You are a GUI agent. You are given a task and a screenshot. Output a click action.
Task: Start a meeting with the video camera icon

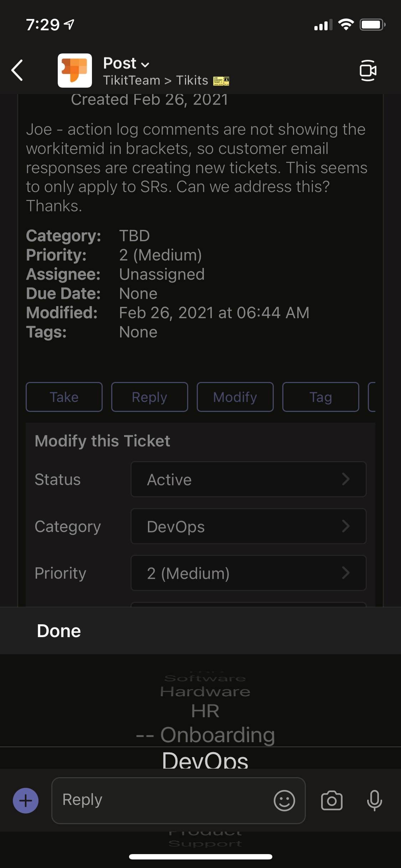click(x=369, y=70)
